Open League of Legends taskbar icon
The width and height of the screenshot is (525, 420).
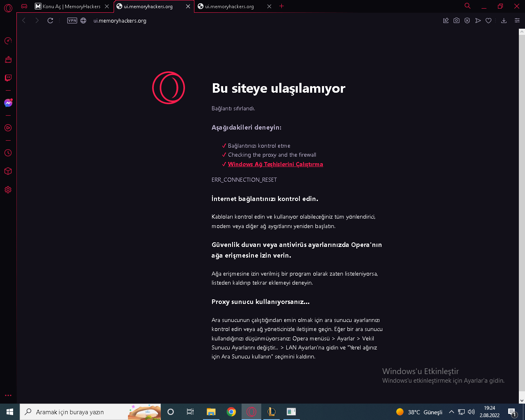pyautogui.click(x=272, y=412)
